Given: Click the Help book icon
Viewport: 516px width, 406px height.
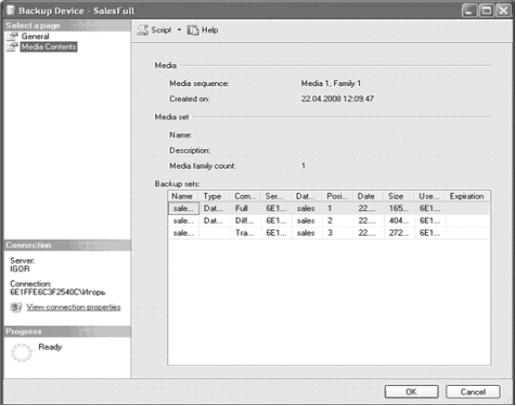Looking at the screenshot, I should point(193,30).
